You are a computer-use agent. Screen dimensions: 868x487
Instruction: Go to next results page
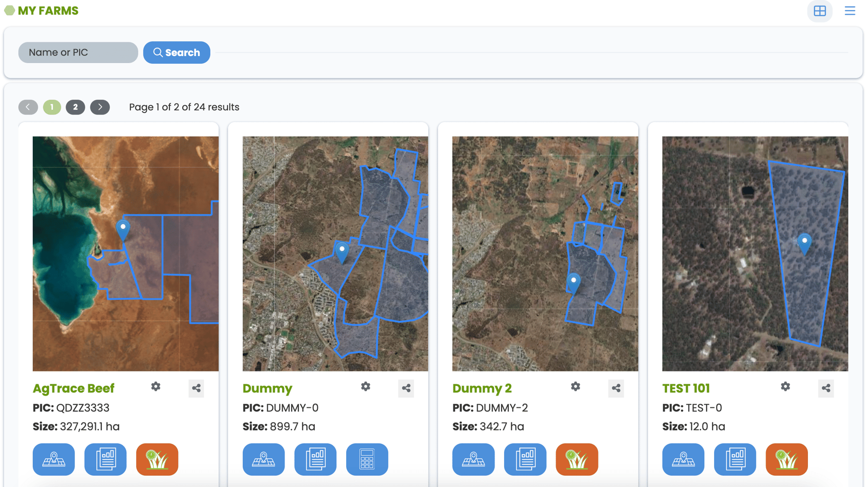tap(100, 107)
